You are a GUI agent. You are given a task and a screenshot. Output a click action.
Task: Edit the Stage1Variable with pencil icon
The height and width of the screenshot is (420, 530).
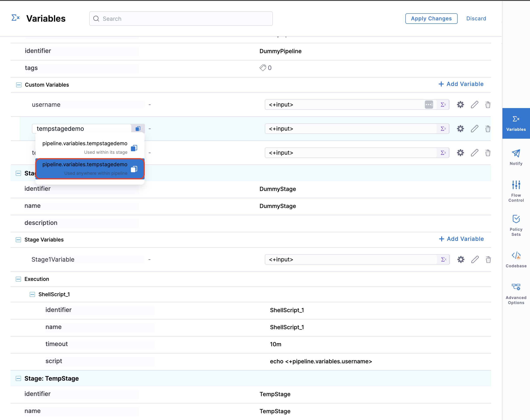(x=475, y=259)
